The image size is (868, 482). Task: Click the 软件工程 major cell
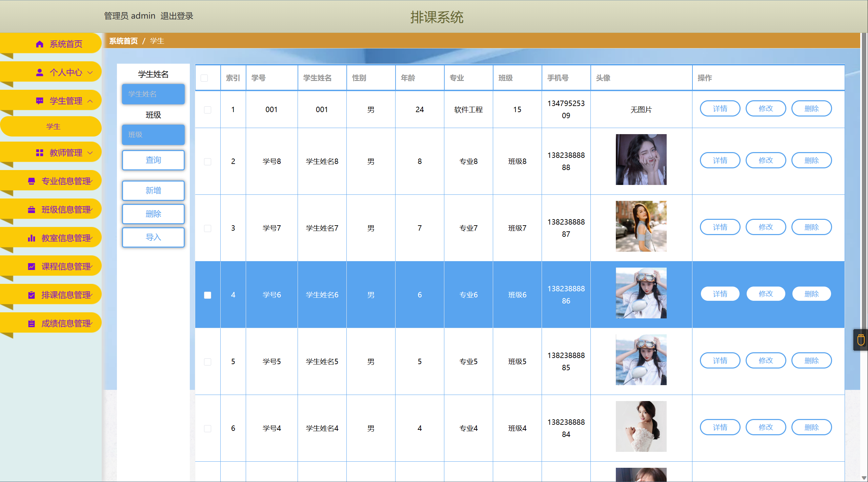(x=468, y=110)
